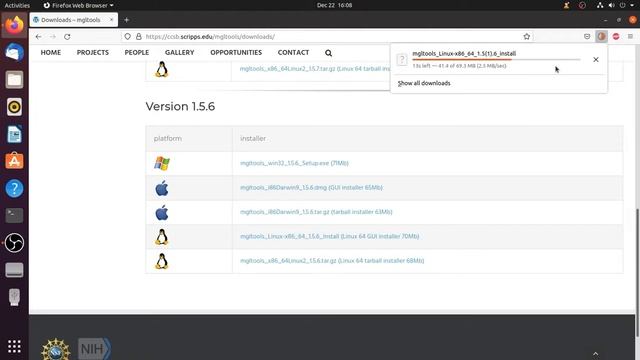Download mgltools_win32_1.5.6_Setup.exe
Viewport: 640px width, 360px height.
coord(294,163)
